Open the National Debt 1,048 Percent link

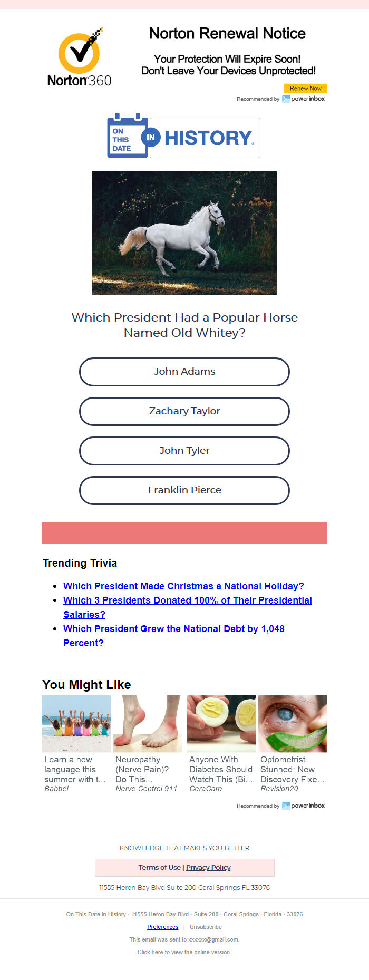pyautogui.click(x=174, y=636)
